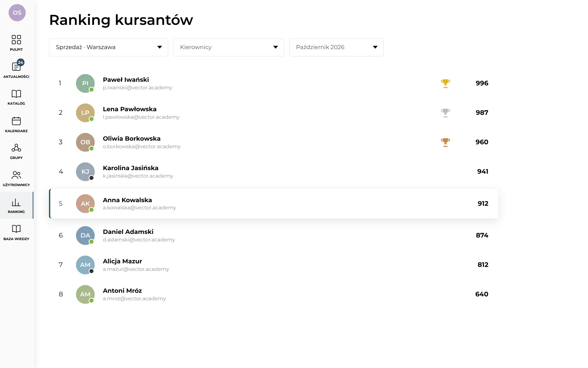Click the score 912
This screenshot has height=368, width=588.
[x=483, y=203]
